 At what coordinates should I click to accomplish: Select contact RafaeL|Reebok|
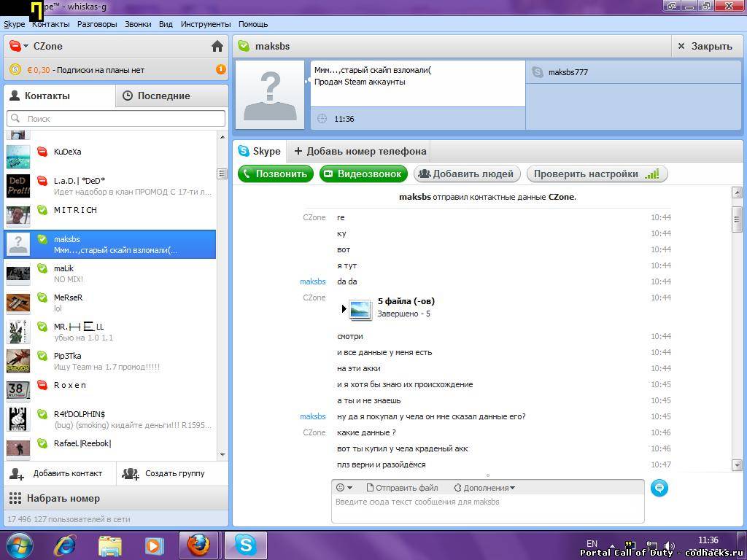point(109,448)
